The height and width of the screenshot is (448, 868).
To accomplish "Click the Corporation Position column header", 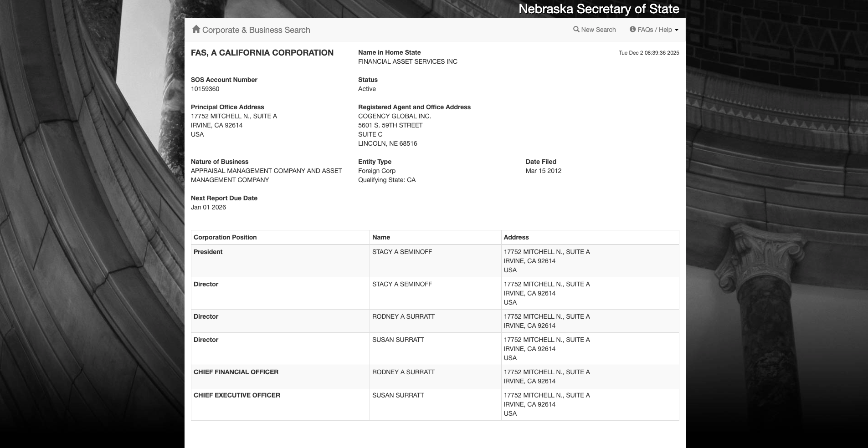I will click(225, 237).
